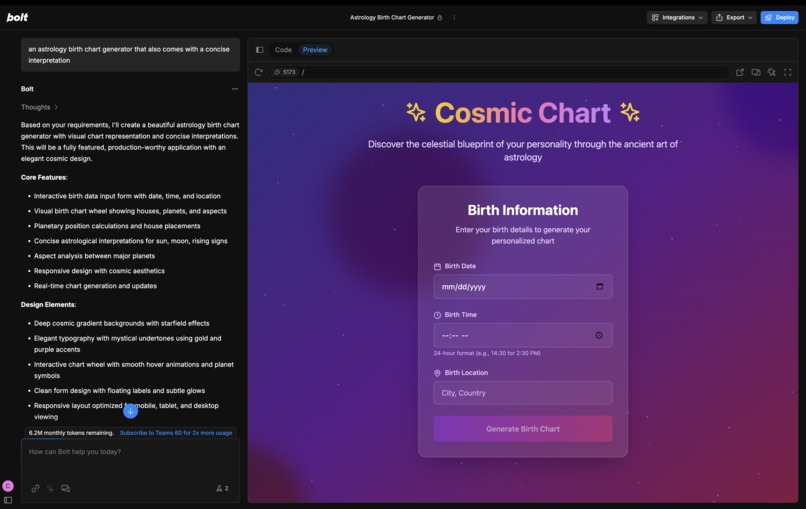The width and height of the screenshot is (806, 509).
Task: Click the Birth Time input field
Action: click(523, 335)
